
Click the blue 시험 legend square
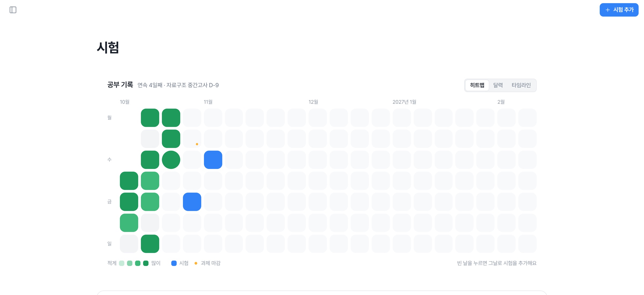174,263
